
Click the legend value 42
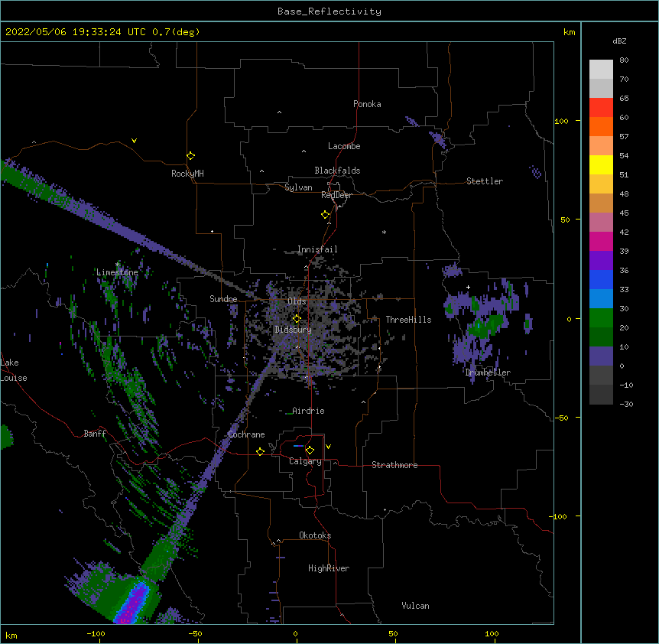624,232
